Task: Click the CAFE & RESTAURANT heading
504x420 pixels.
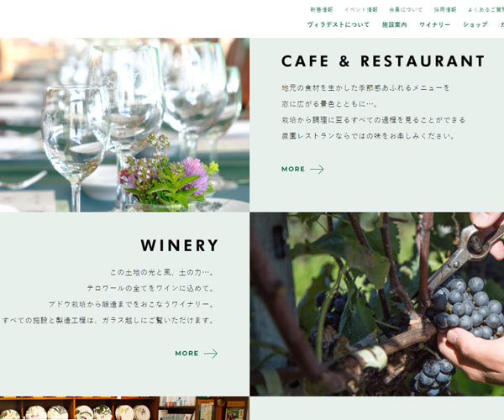Action: [383, 61]
